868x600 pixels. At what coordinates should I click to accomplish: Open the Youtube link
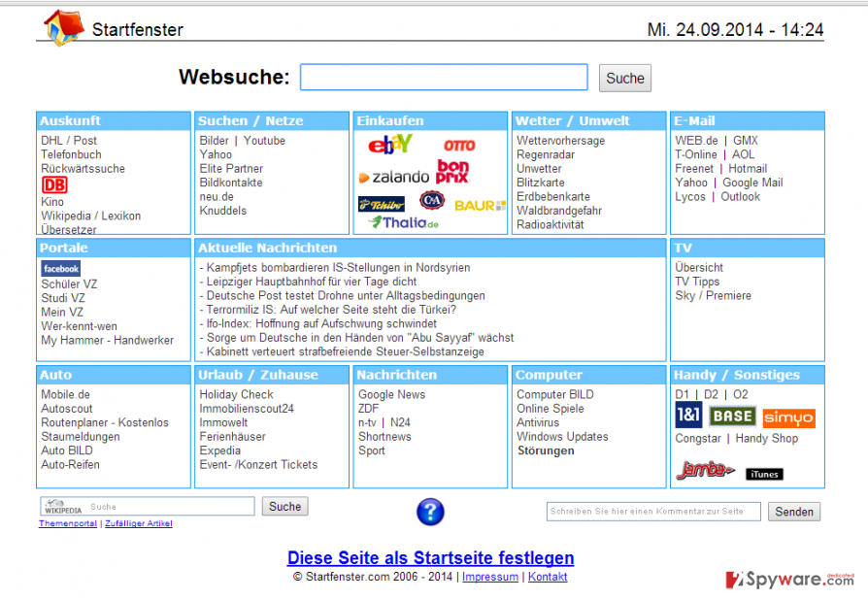pos(265,141)
